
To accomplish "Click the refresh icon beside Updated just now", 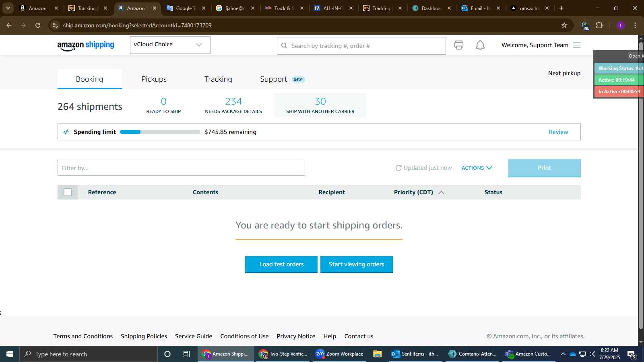I will tap(398, 168).
